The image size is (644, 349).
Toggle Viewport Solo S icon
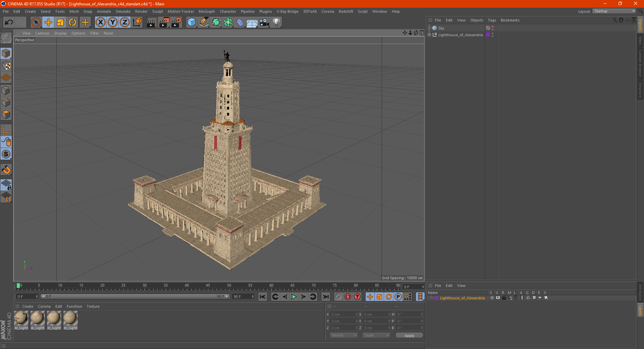click(6, 154)
